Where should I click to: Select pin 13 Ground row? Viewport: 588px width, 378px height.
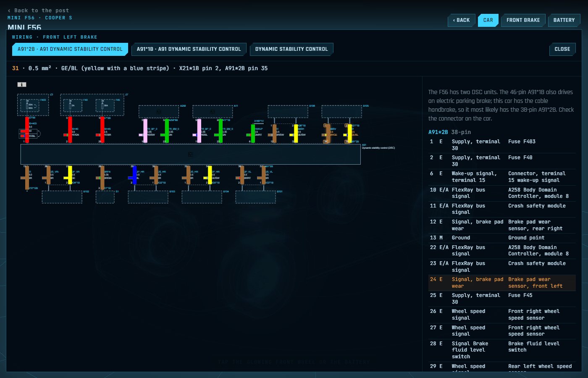[502, 238]
